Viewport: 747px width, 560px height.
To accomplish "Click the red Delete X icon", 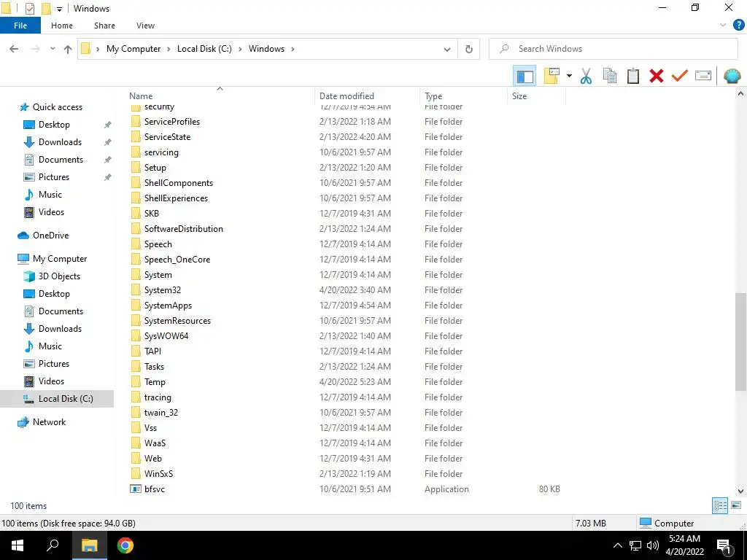I will tap(656, 76).
